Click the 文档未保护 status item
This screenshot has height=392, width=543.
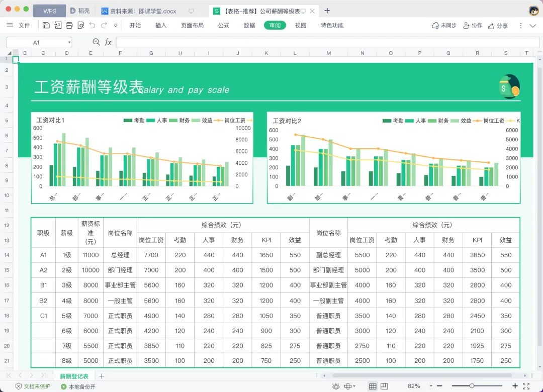pyautogui.click(x=33, y=386)
